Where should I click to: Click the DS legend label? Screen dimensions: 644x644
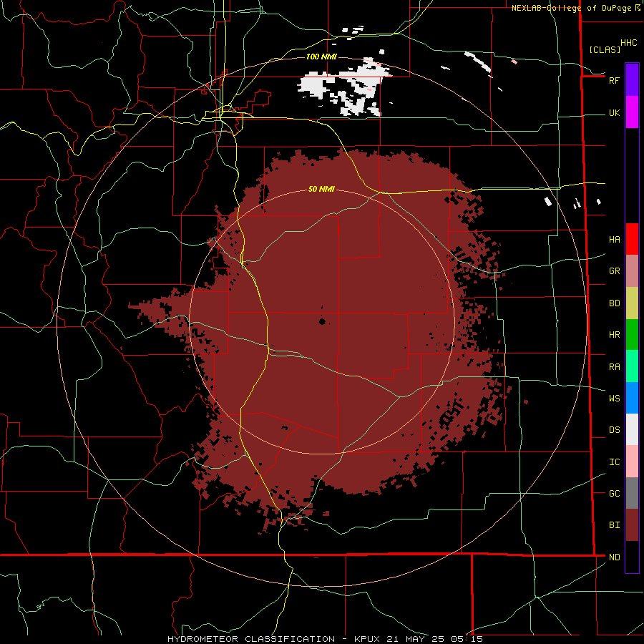(614, 430)
